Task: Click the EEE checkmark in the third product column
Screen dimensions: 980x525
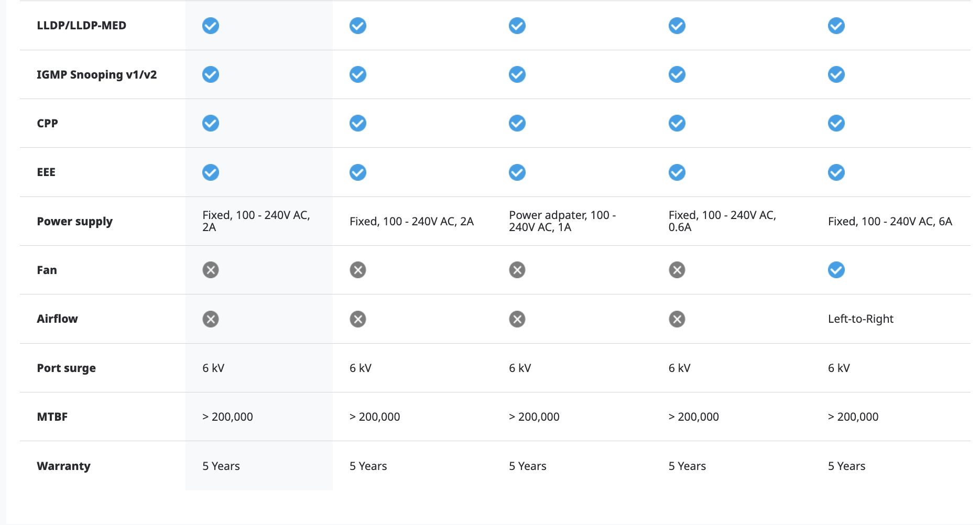Action: [517, 172]
